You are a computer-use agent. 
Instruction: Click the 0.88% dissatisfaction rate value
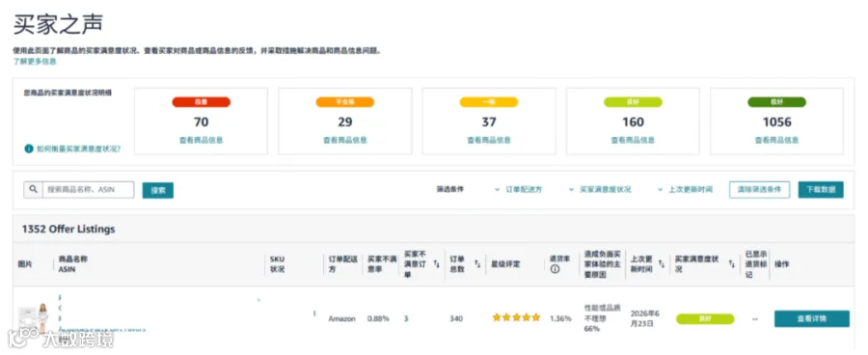click(378, 318)
